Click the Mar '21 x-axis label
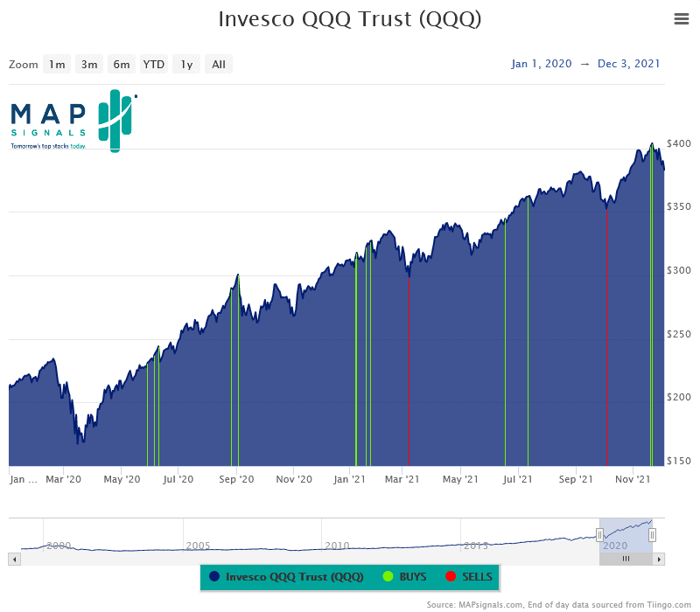700x612 pixels. point(402,479)
